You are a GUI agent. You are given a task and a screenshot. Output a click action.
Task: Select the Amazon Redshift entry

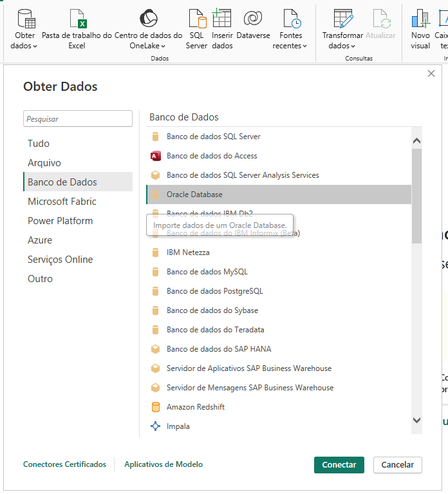[x=279, y=407]
